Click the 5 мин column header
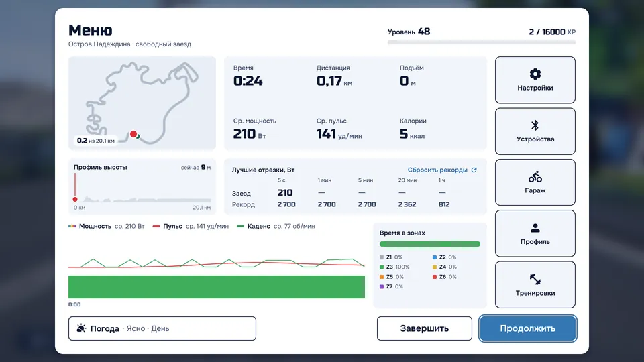Viewport: 644px width, 362px height. (366, 180)
